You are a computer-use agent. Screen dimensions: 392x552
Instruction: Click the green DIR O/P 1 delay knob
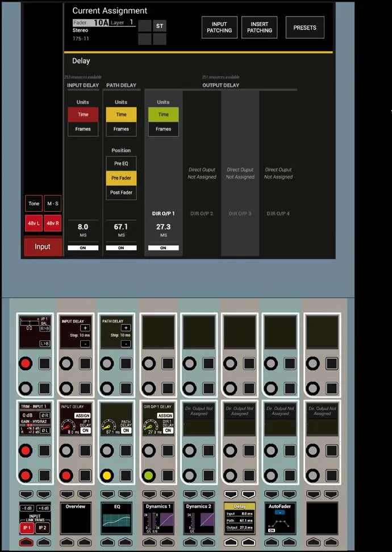[x=149, y=475]
